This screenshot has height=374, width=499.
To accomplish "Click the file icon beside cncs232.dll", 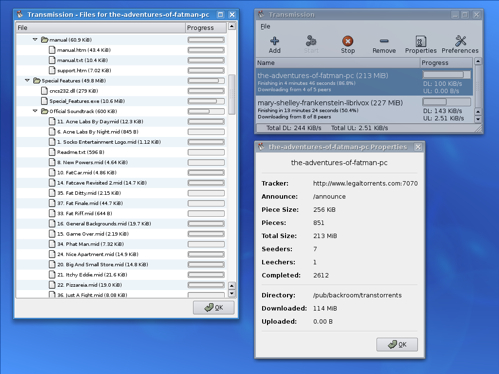I will pyautogui.click(x=44, y=91).
